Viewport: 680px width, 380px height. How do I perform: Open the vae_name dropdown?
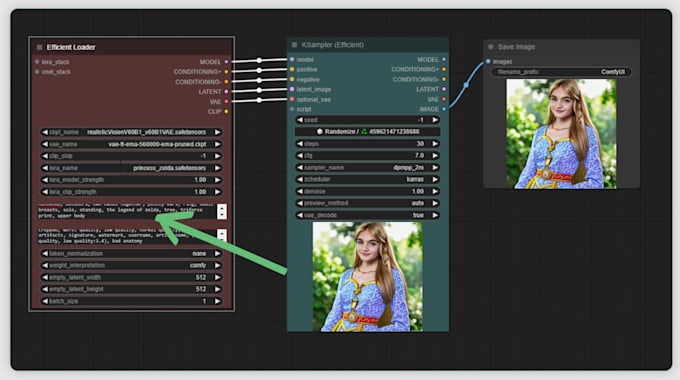point(131,144)
